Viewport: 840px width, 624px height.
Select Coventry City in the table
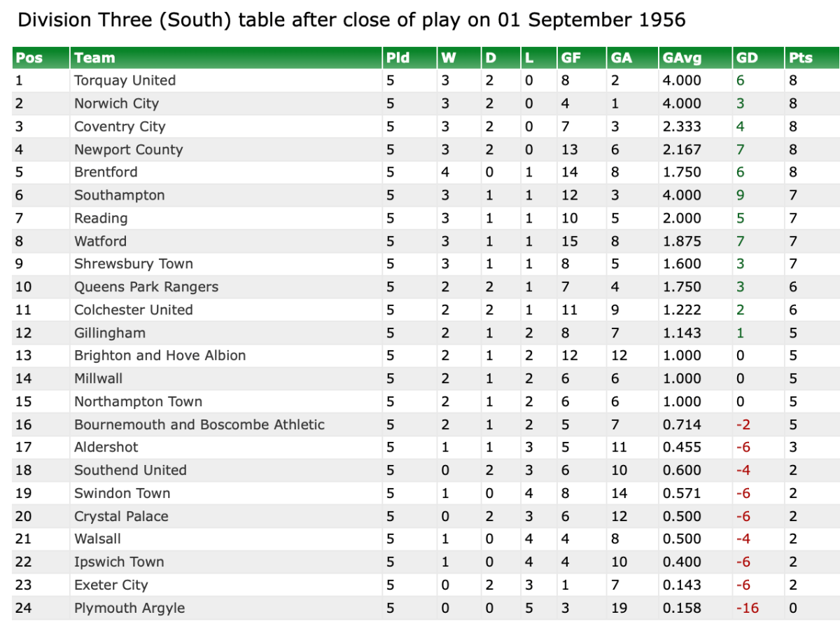pyautogui.click(x=120, y=127)
